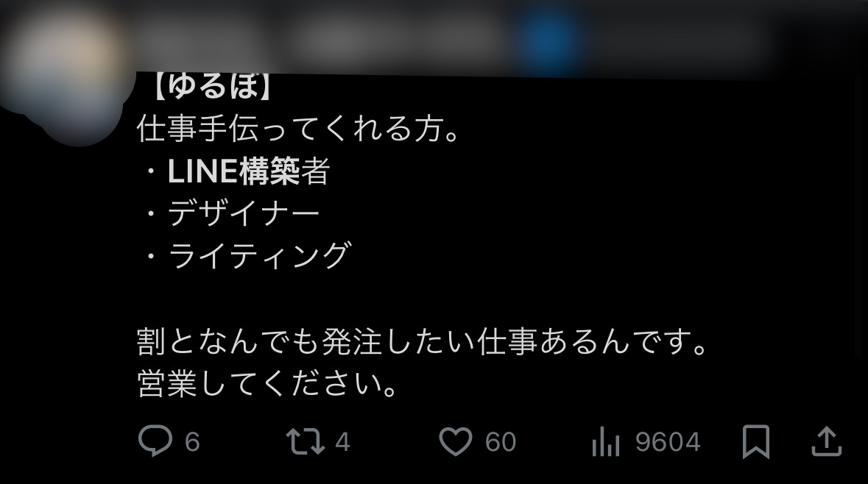Click the blurred blue verified badge
The width and height of the screenshot is (868, 484).
[x=549, y=39]
